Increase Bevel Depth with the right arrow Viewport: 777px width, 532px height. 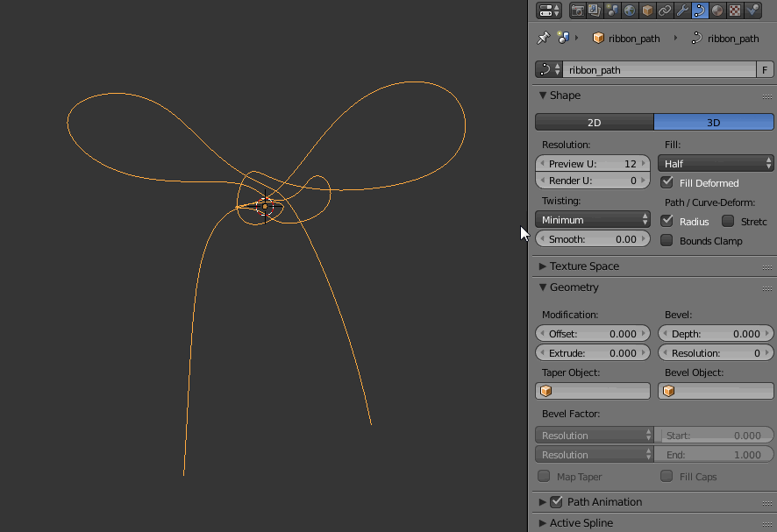767,333
